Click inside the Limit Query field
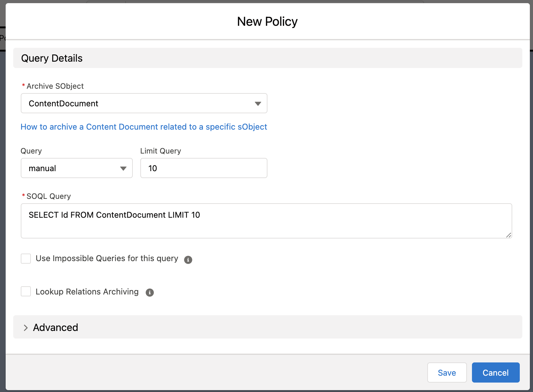The width and height of the screenshot is (533, 392). tap(203, 168)
